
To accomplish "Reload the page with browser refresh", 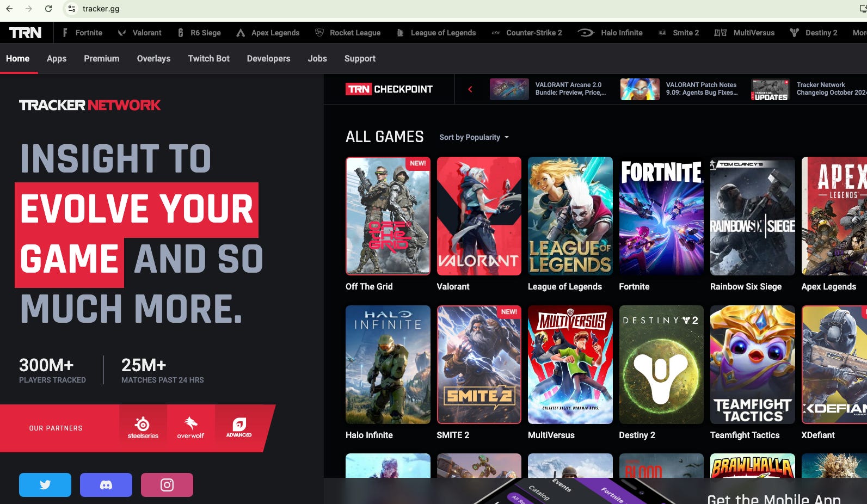I will pyautogui.click(x=48, y=9).
